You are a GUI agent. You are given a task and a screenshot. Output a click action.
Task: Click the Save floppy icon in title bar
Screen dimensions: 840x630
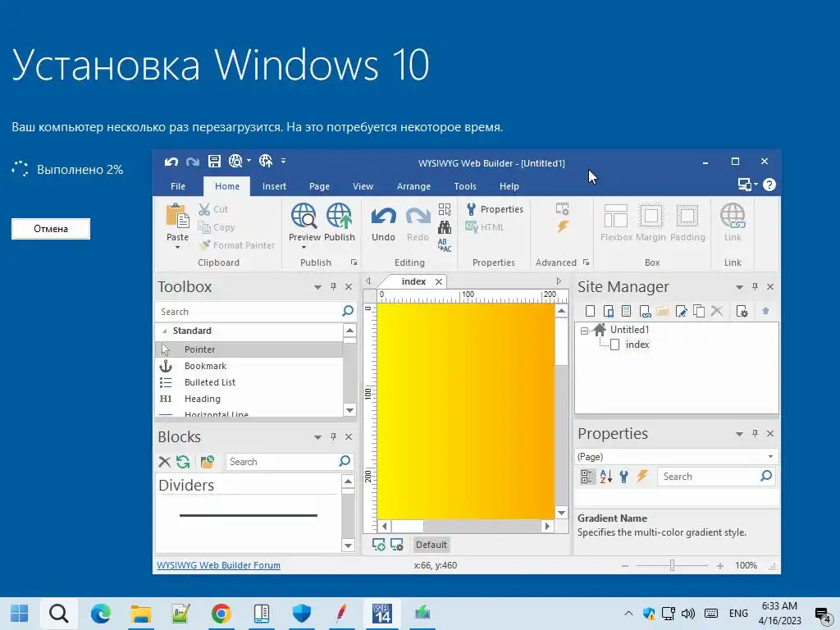(214, 162)
